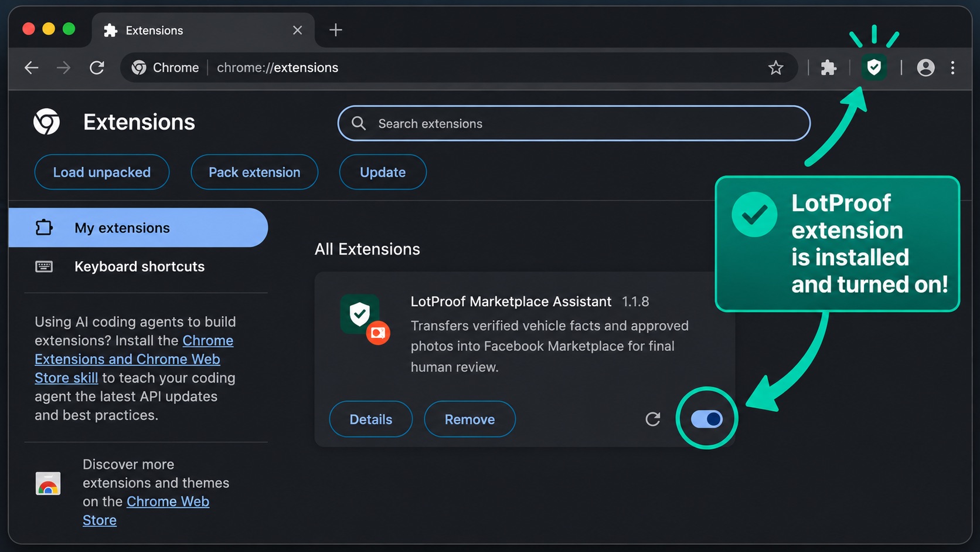
Task: Click the browser forward arrow
Action: coord(63,68)
